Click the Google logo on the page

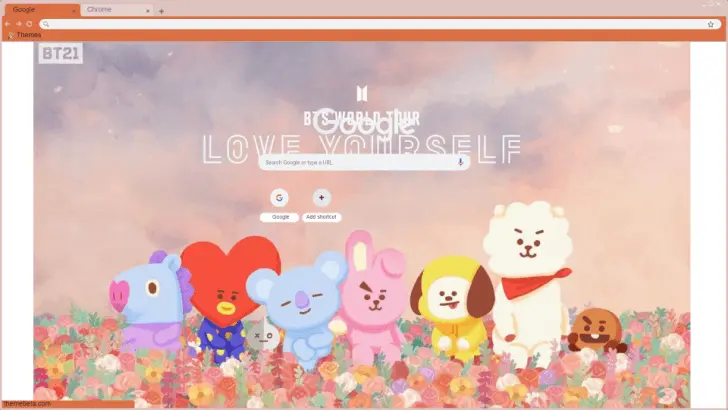pyautogui.click(x=363, y=125)
